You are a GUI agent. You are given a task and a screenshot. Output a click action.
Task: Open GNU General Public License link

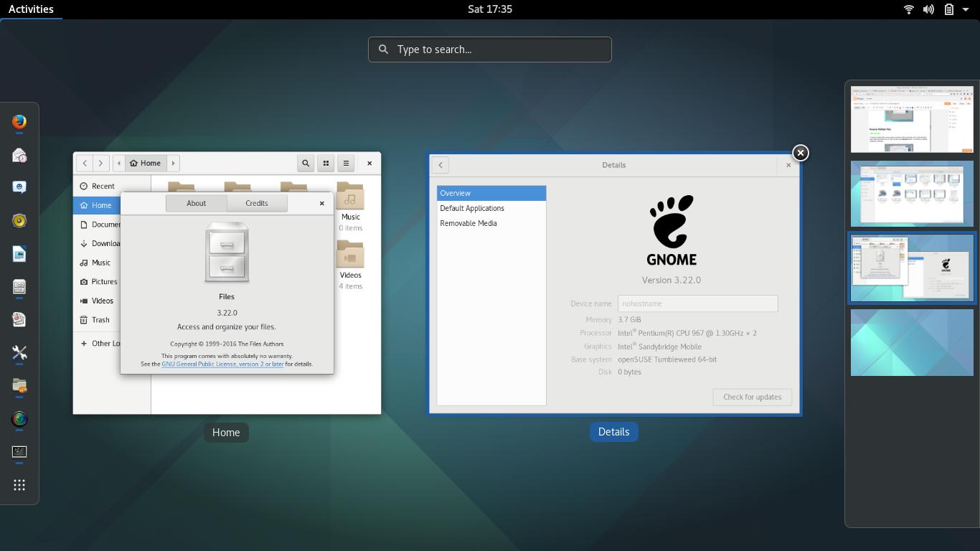[222, 364]
